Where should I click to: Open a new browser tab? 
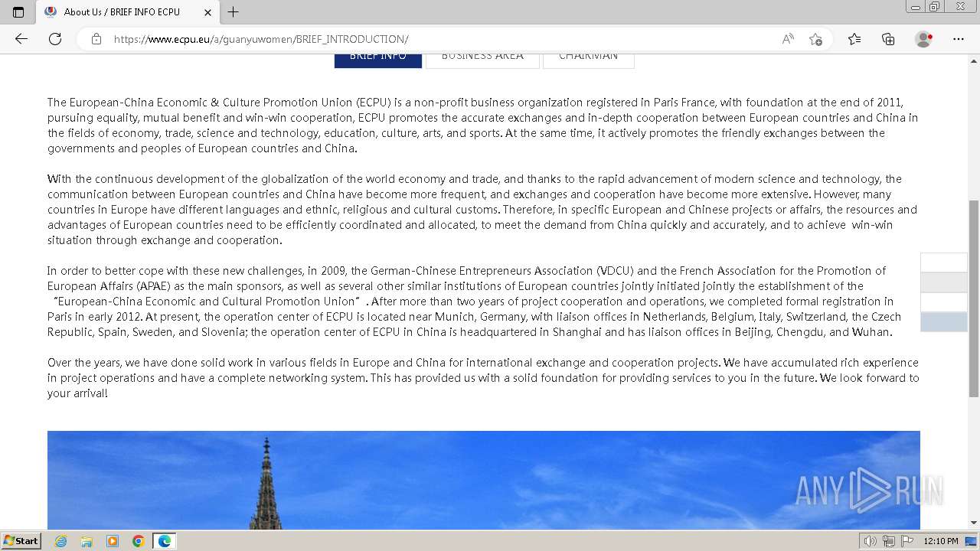pyautogui.click(x=234, y=11)
